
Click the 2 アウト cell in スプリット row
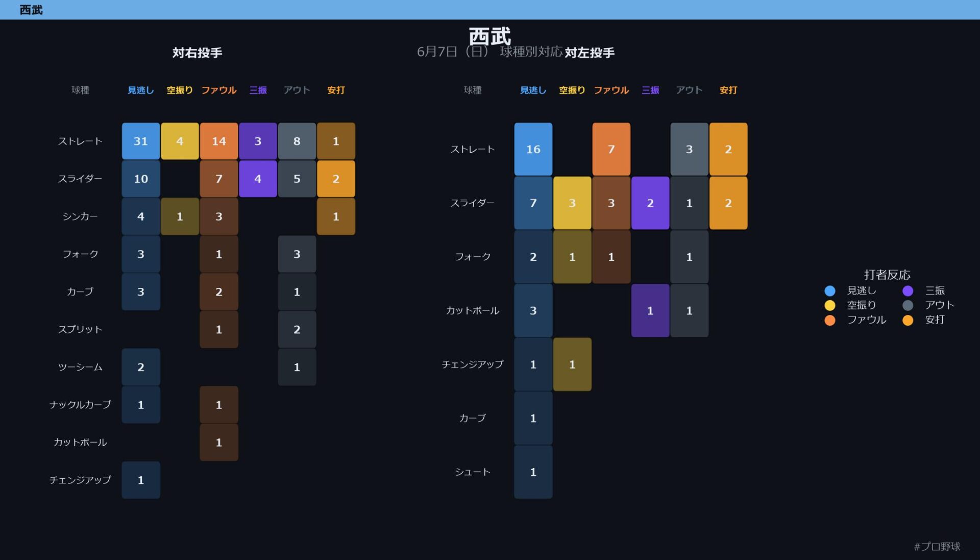[x=297, y=329]
